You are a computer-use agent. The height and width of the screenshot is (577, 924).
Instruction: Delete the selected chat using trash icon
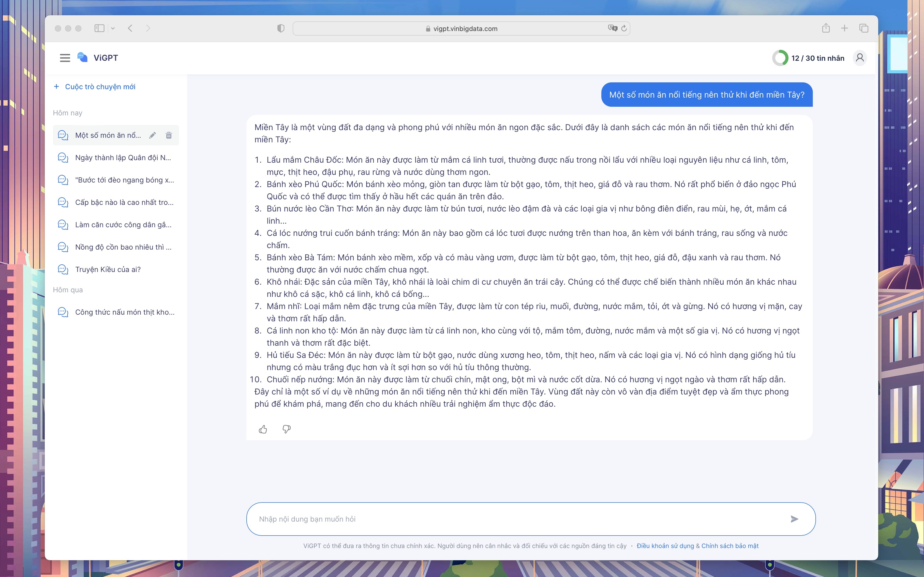(169, 135)
